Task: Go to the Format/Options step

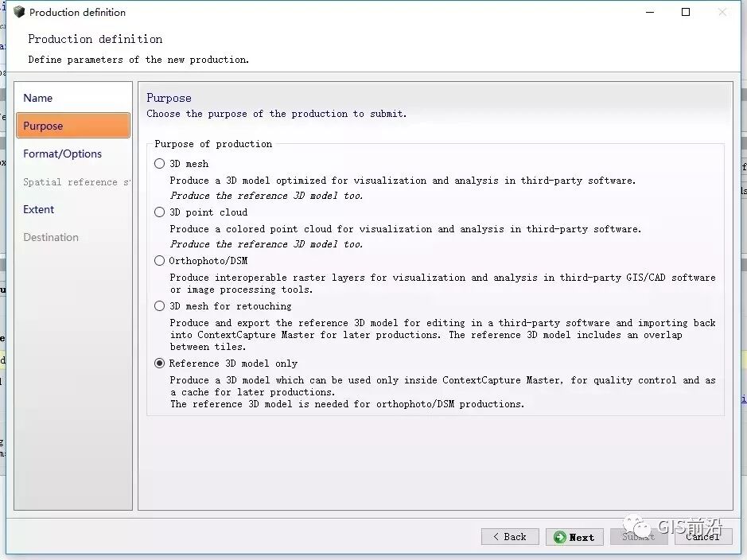Action: 73,154
